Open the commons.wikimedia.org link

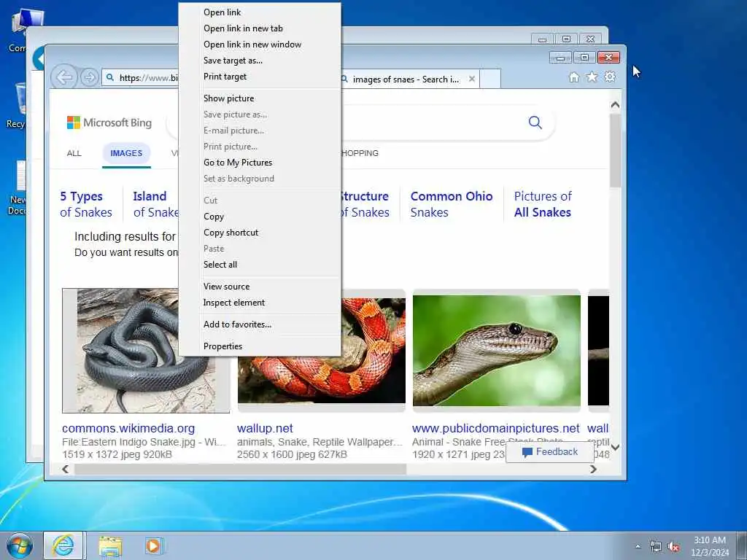point(128,428)
